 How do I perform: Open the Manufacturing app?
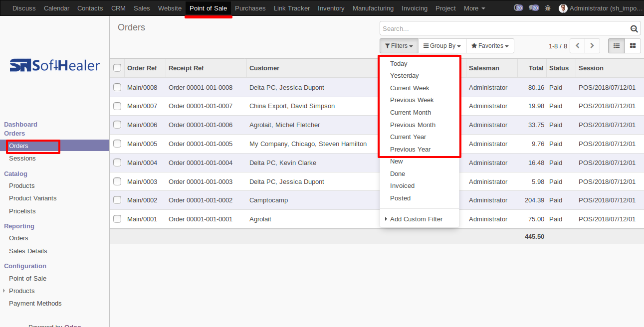coord(373,8)
